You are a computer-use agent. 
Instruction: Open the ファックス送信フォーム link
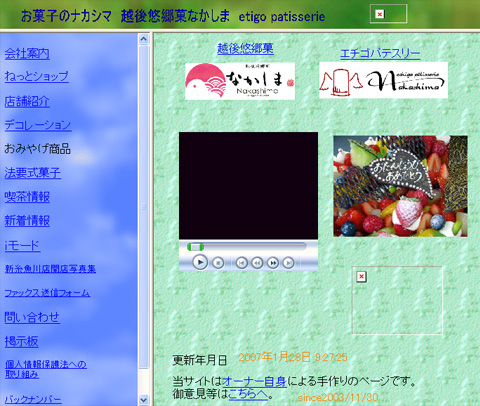tap(47, 293)
